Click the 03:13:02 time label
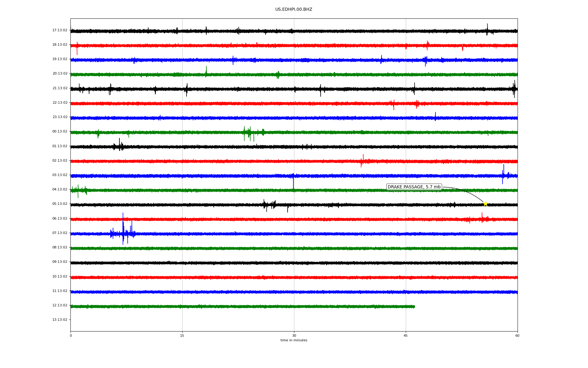 [x=60, y=175]
